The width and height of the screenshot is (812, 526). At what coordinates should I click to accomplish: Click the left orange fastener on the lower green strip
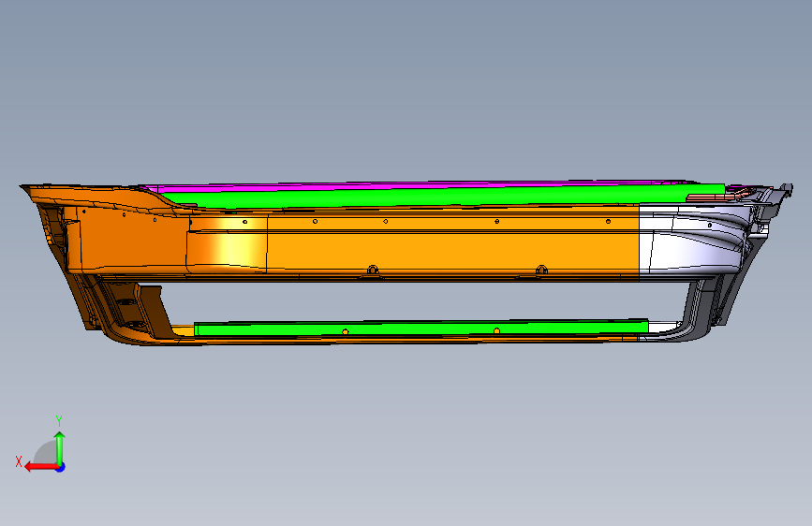click(x=346, y=332)
